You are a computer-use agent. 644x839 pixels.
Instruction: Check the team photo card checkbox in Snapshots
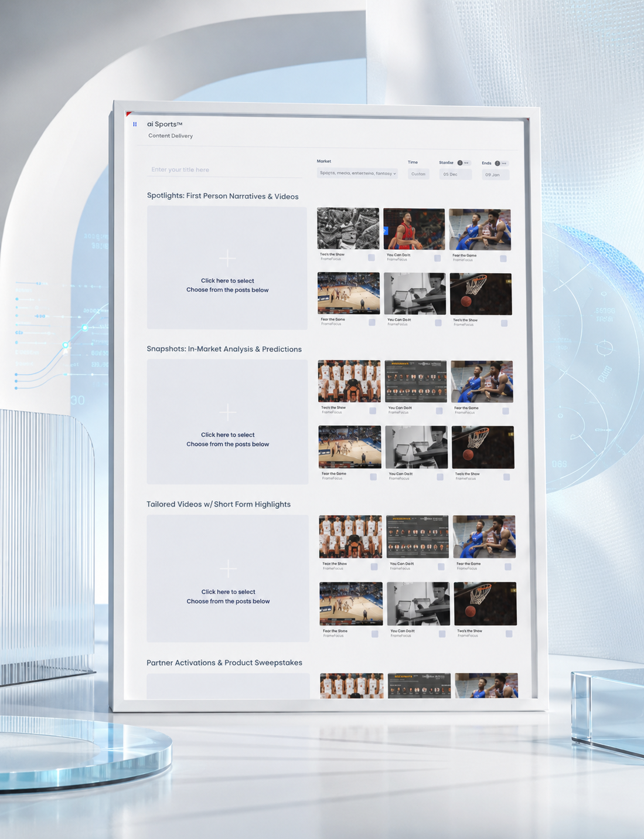tap(373, 410)
